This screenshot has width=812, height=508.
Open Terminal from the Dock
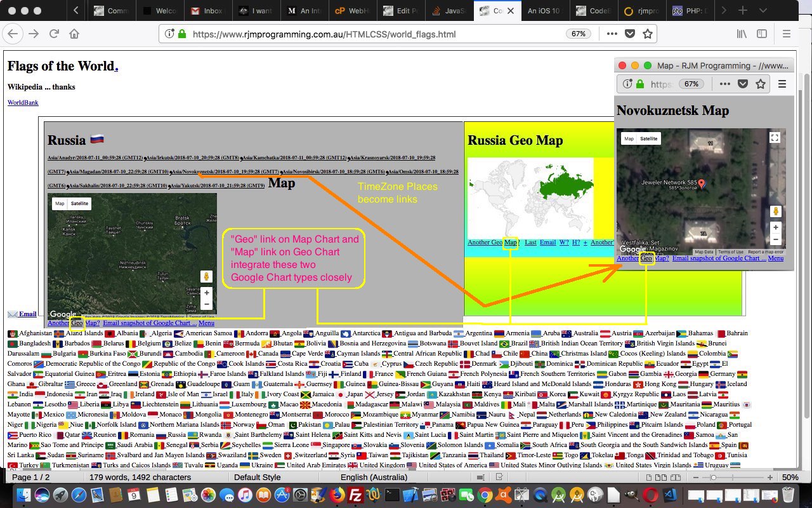tap(392, 495)
